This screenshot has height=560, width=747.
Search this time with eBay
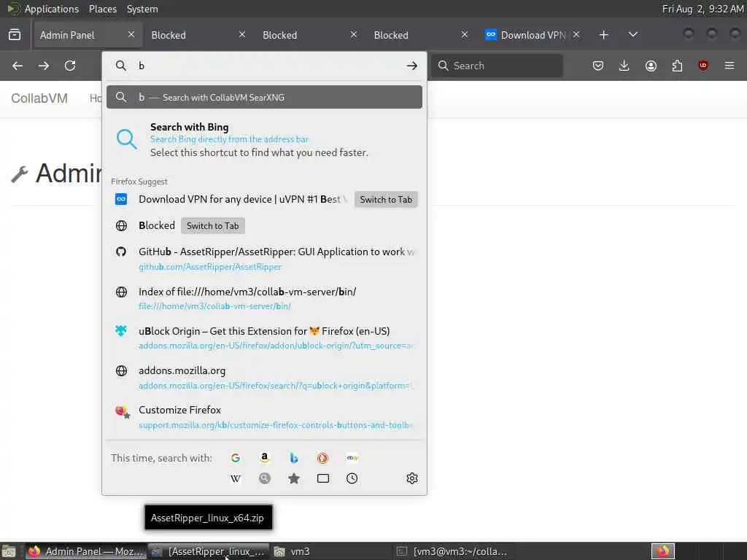click(352, 458)
